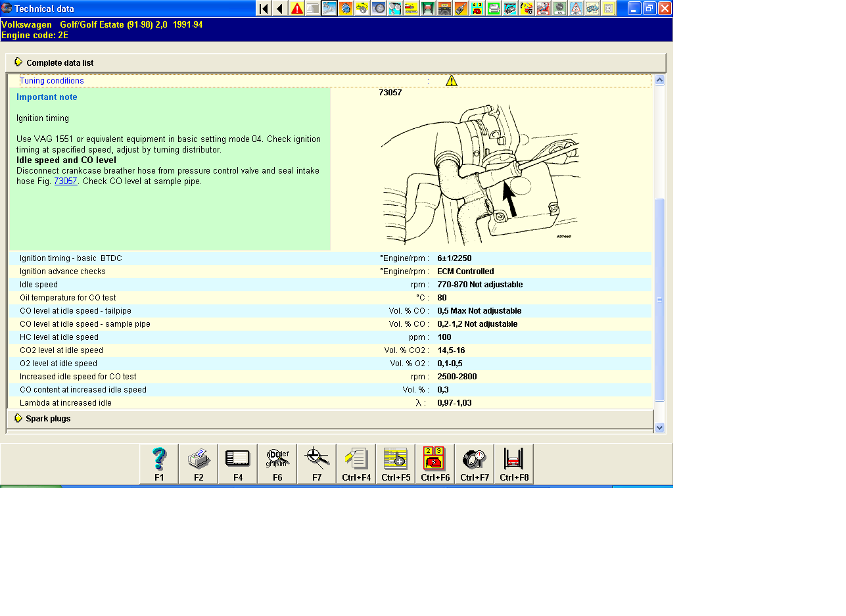Open the grey disabled page toolbar icon
This screenshot has width=846, height=616.
[x=313, y=9]
